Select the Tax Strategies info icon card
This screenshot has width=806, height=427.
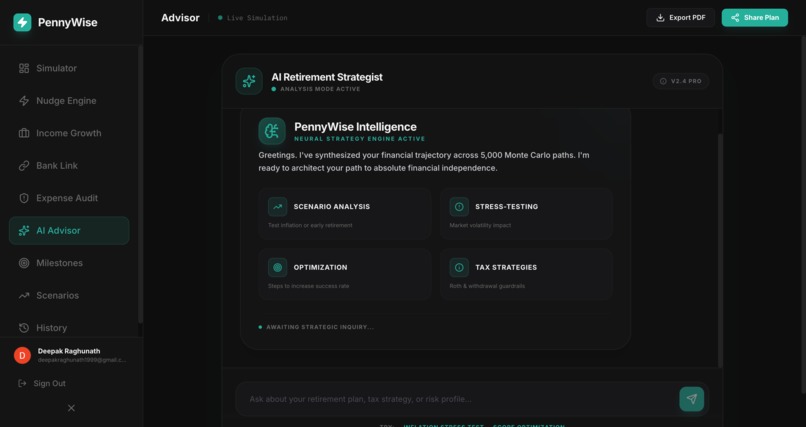click(526, 274)
